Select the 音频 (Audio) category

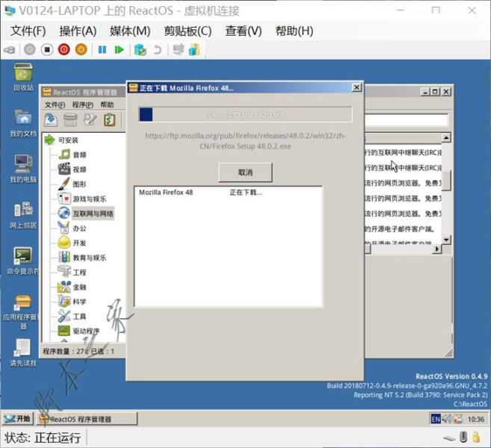79,155
